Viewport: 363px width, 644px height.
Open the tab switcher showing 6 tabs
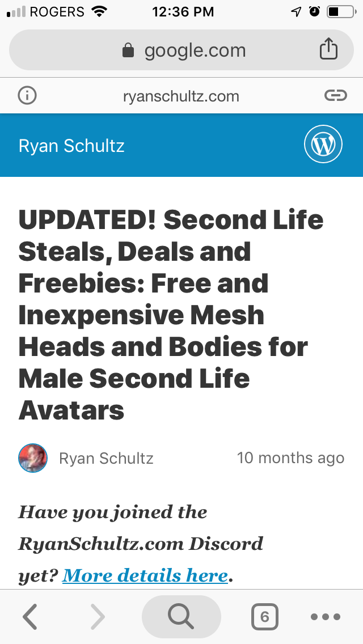264,617
